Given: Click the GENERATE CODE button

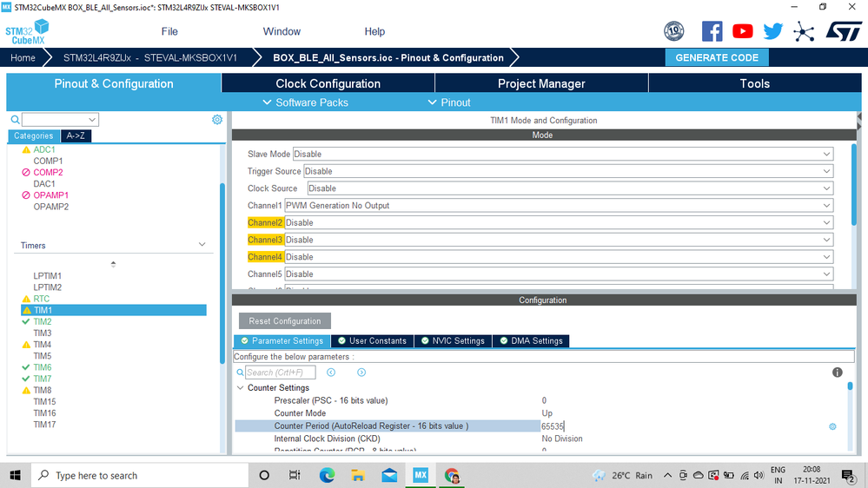Looking at the screenshot, I should (717, 57).
